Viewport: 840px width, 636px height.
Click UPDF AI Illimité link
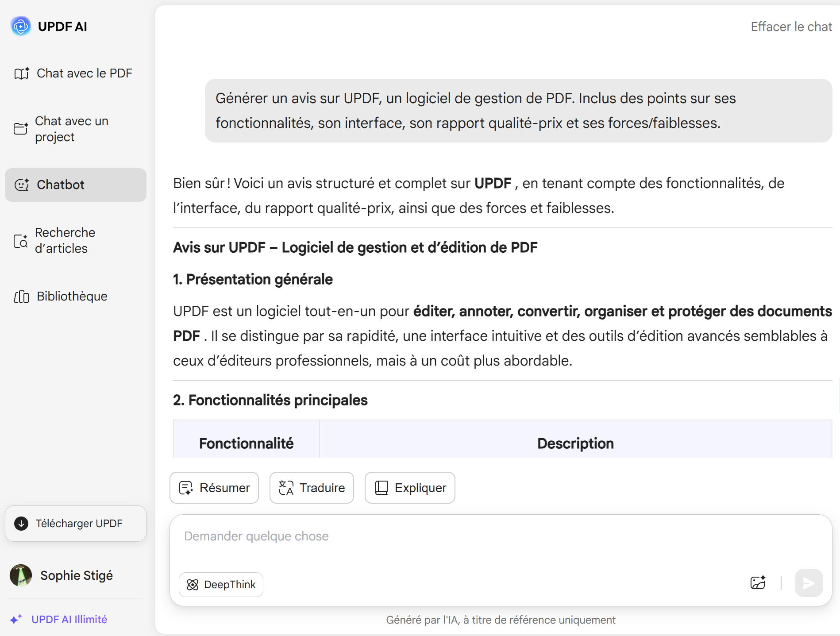coord(69,619)
